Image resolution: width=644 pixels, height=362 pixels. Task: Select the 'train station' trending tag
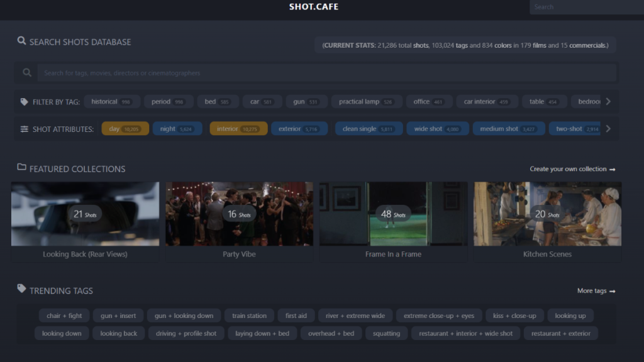click(249, 316)
